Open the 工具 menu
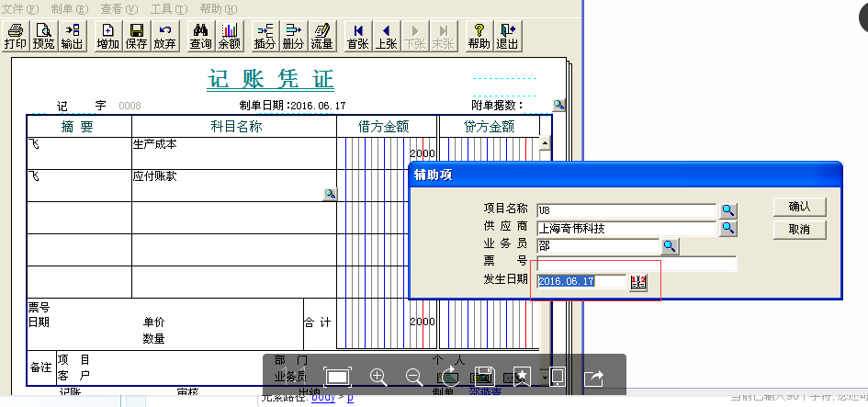This screenshot has height=407, width=868. click(x=167, y=8)
